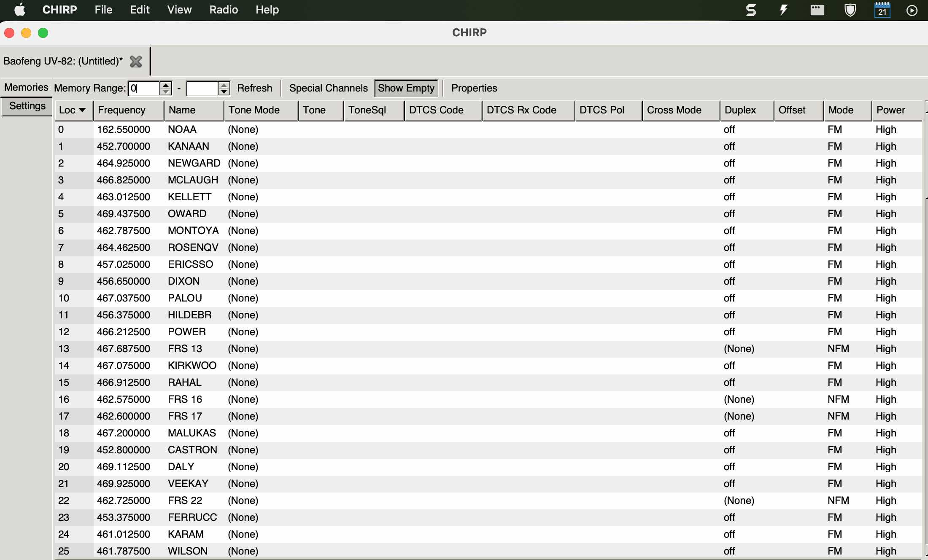Click the Refresh button
Image resolution: width=928 pixels, height=560 pixels.
point(254,88)
